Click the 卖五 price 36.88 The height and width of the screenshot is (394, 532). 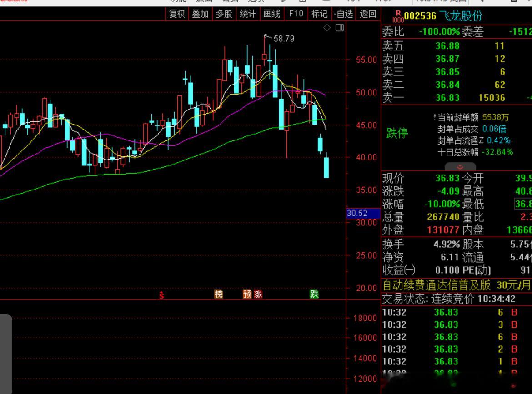coord(447,46)
